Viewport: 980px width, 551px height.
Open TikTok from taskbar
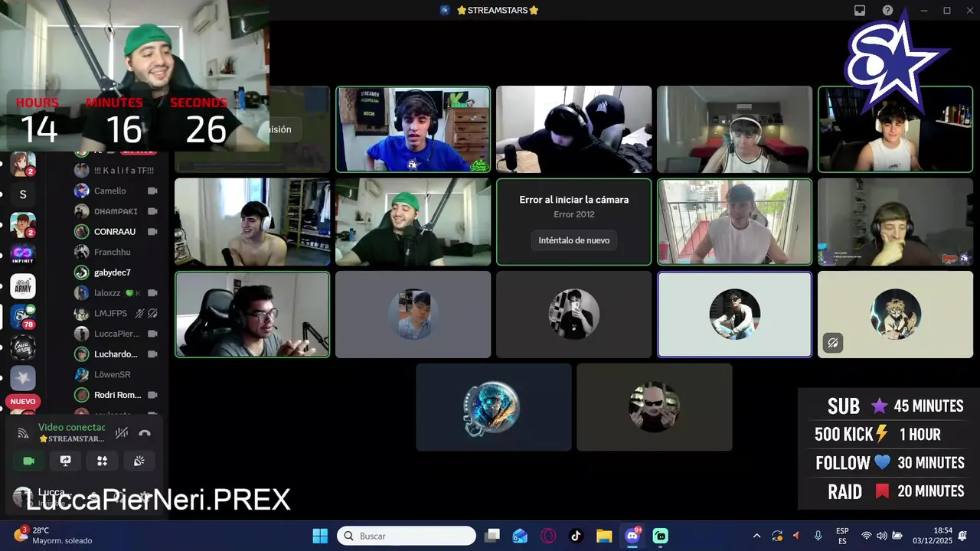click(576, 536)
